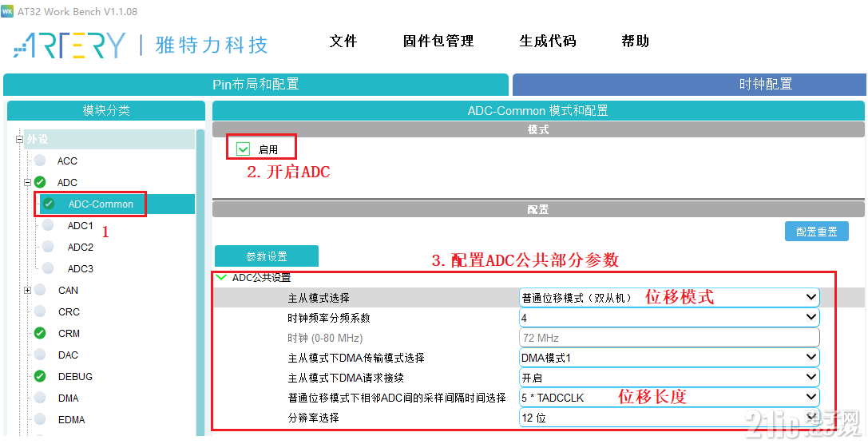Open the 文件 menu

click(x=343, y=41)
